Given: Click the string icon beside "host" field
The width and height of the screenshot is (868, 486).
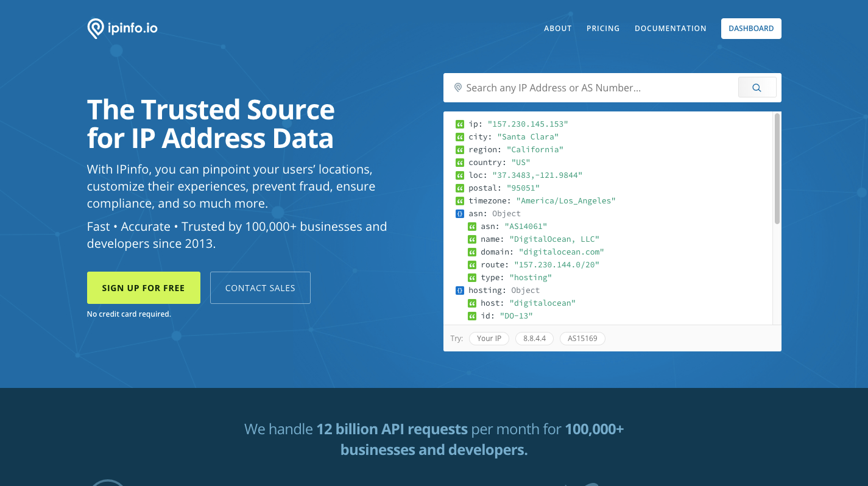Looking at the screenshot, I should (472, 303).
